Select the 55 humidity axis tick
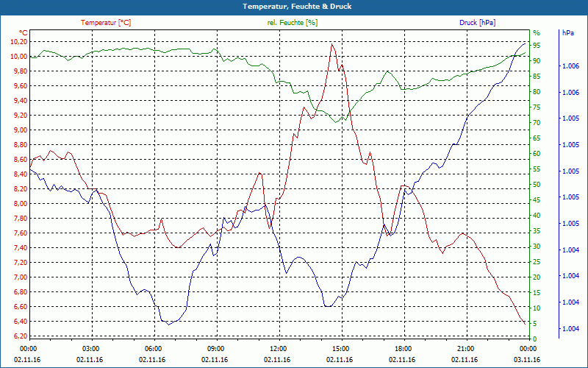The width and height of the screenshot is (588, 368). tap(537, 169)
